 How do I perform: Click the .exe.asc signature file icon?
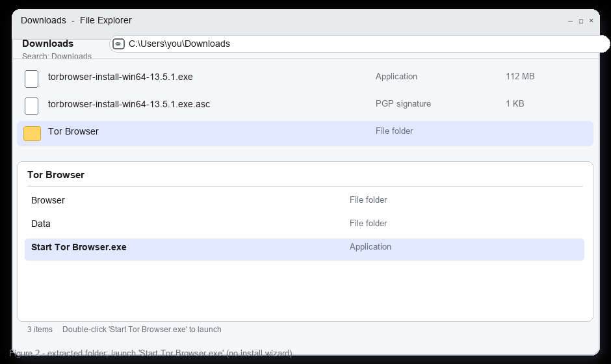[32, 106]
